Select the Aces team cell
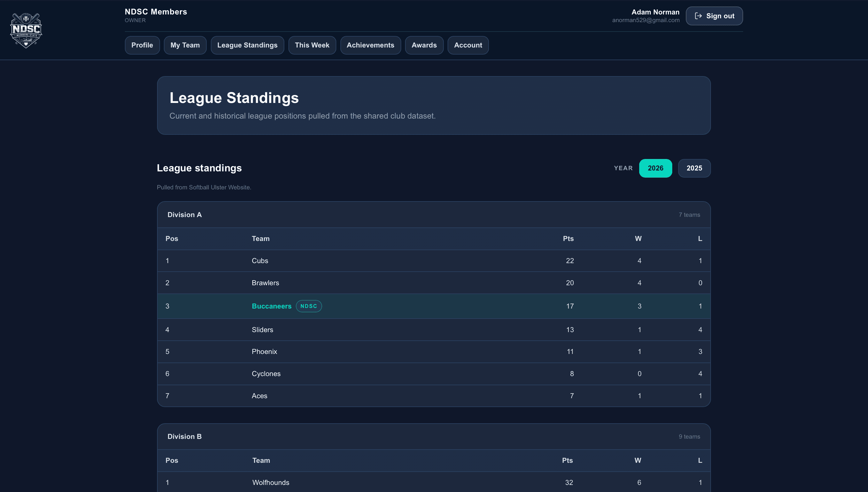 pos(259,396)
